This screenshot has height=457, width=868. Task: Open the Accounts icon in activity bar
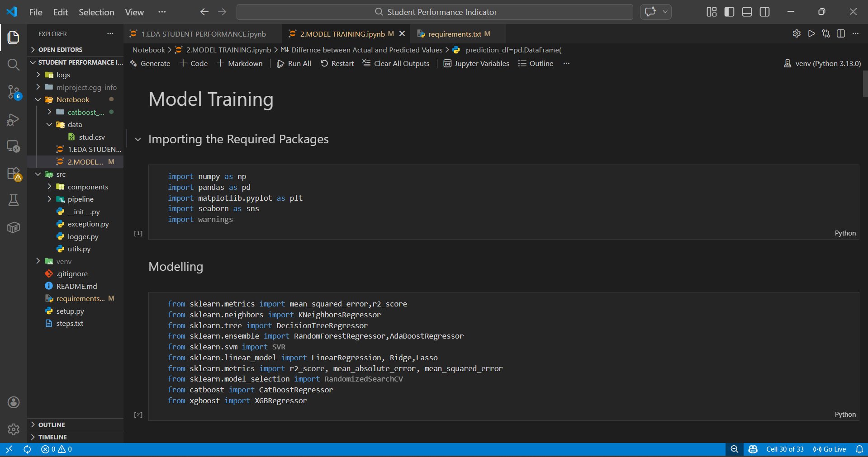click(14, 402)
